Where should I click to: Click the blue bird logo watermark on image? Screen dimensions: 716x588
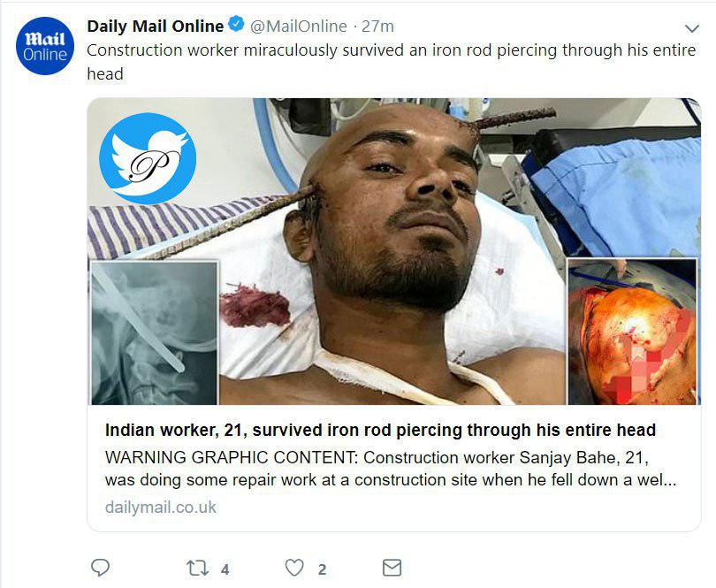(148, 159)
